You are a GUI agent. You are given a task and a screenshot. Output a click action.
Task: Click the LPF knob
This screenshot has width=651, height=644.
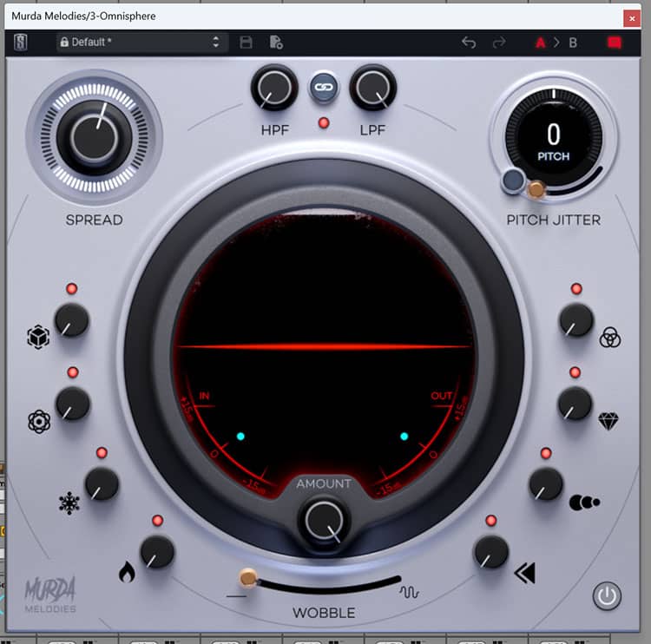click(x=373, y=88)
